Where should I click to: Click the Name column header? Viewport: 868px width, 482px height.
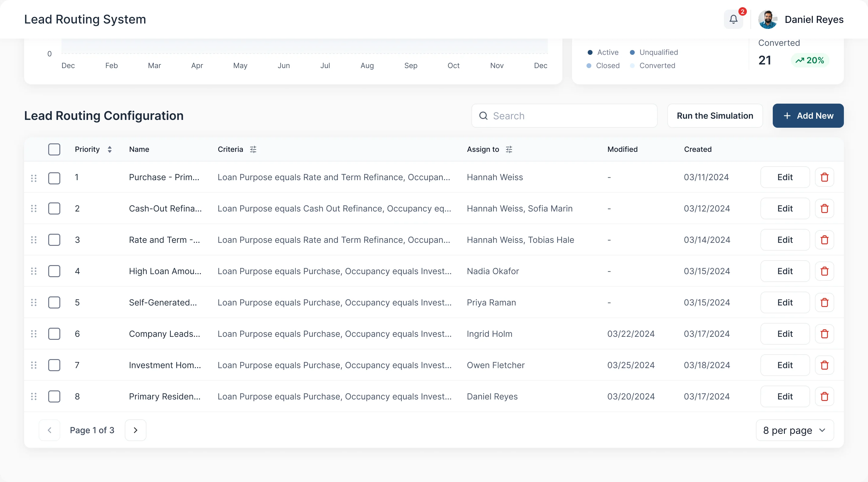click(x=139, y=149)
